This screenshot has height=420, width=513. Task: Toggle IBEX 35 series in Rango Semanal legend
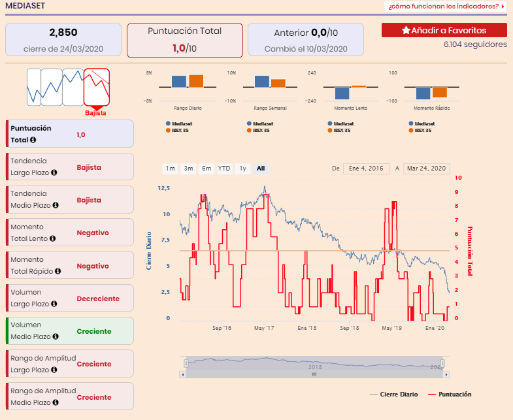coord(258,130)
